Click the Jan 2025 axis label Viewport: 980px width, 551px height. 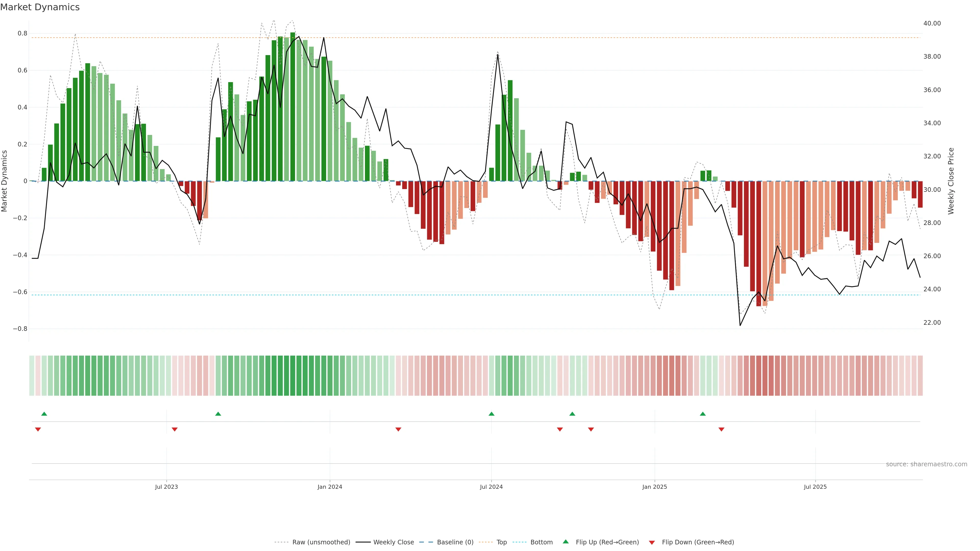click(x=654, y=487)
